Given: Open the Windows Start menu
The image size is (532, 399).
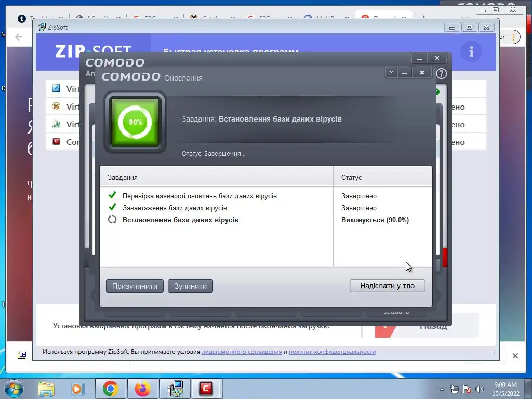Looking at the screenshot, I should 14,389.
